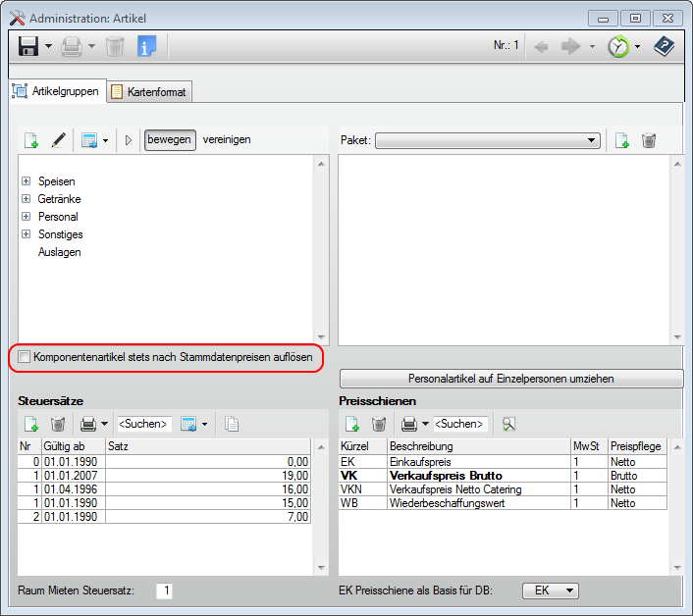Toggle the bewegen mode button
The height and width of the screenshot is (616, 693).
[170, 139]
